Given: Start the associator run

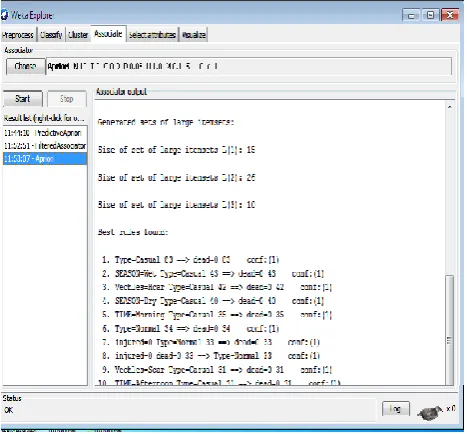Looking at the screenshot, I should pos(23,99).
